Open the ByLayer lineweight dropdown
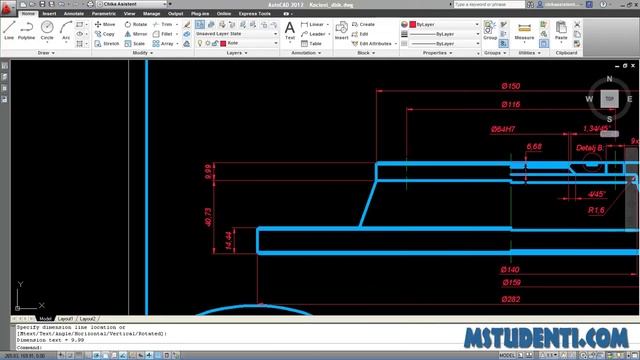 444,34
